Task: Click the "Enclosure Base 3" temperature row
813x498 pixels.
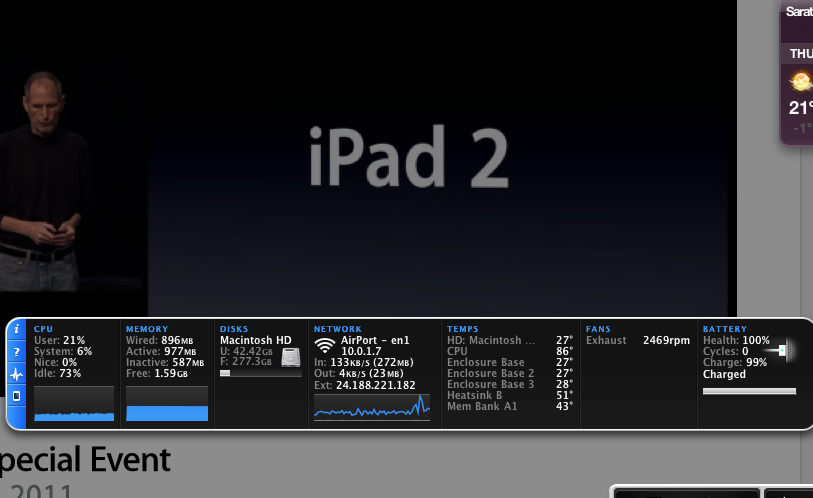Action: 510,384
